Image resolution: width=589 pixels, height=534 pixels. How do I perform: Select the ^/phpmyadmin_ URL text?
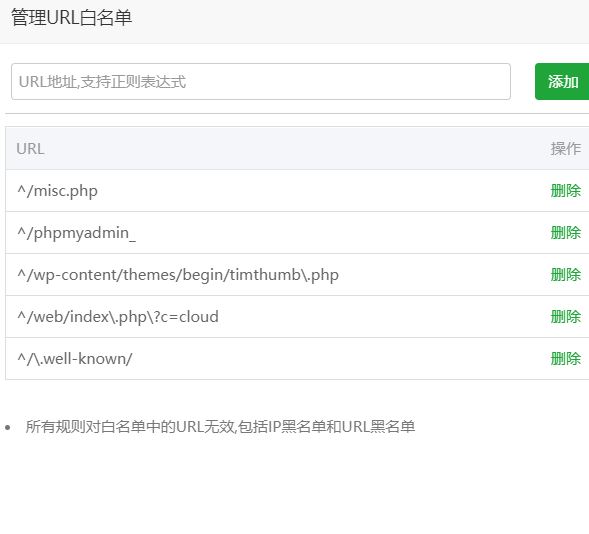click(76, 233)
